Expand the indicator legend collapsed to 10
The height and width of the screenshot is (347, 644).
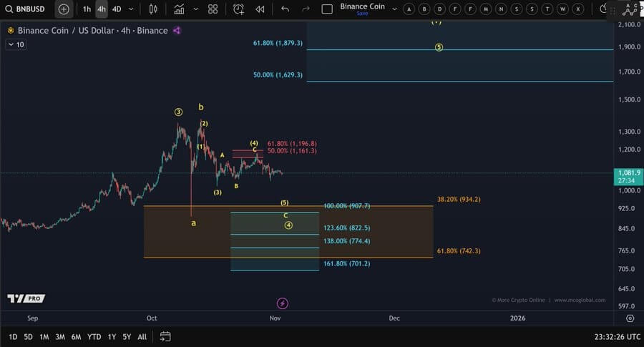16,44
